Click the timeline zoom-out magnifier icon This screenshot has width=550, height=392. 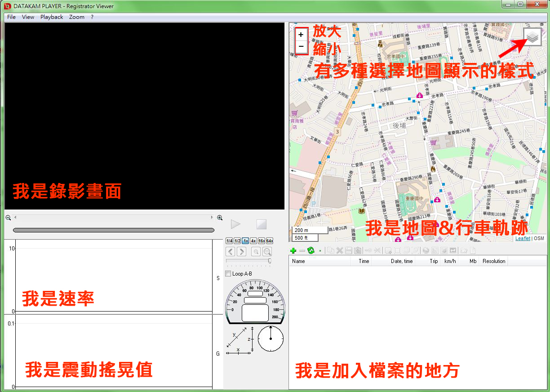click(8, 218)
